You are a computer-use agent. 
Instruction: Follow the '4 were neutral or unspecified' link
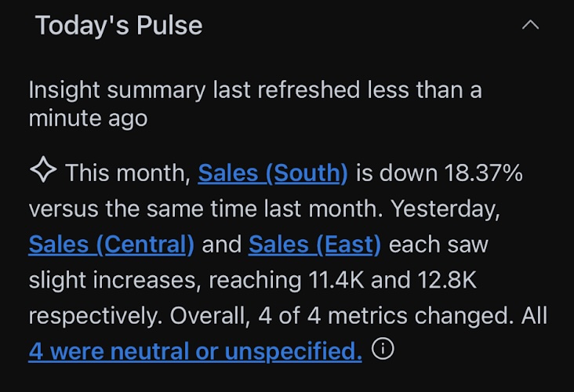(x=195, y=351)
